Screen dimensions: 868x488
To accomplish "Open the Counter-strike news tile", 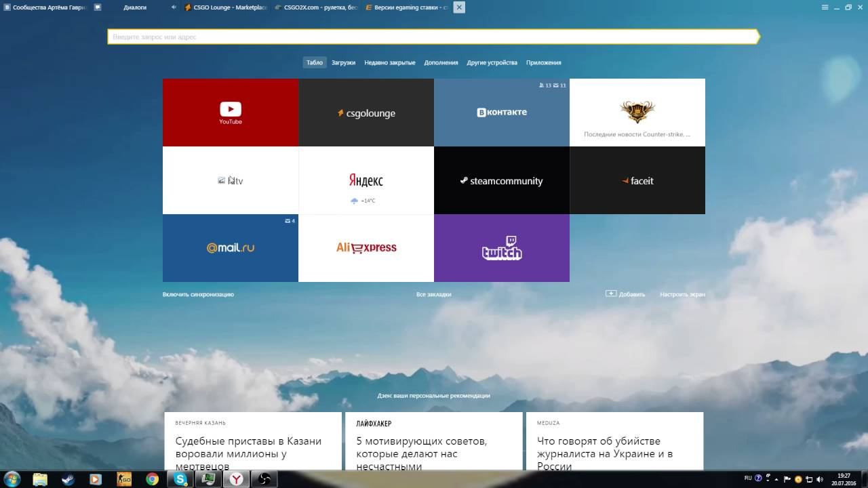I will pyautogui.click(x=637, y=113).
